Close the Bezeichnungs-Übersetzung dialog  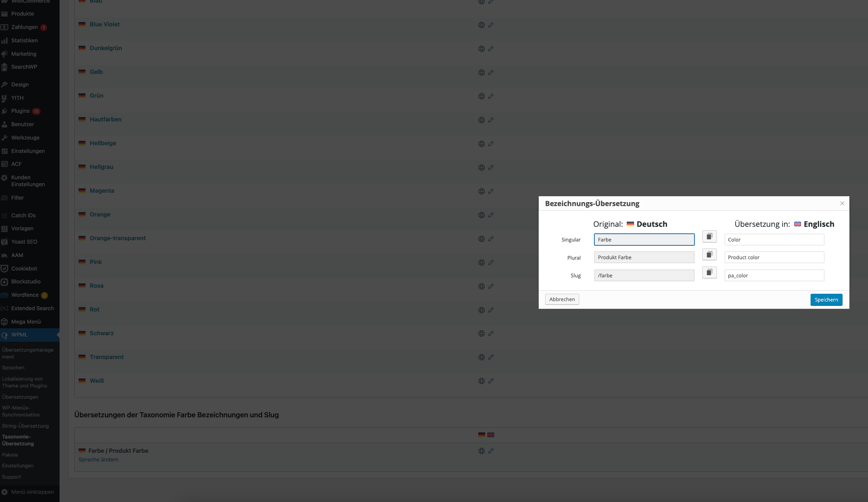click(x=842, y=203)
